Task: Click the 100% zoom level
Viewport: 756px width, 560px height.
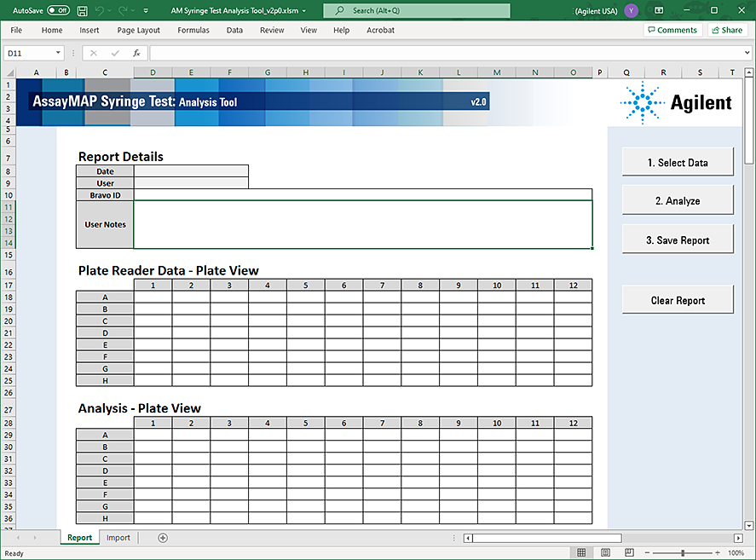Action: (736, 553)
